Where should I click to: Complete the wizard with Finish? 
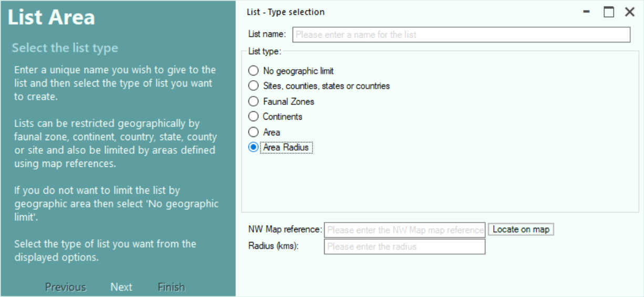(171, 287)
